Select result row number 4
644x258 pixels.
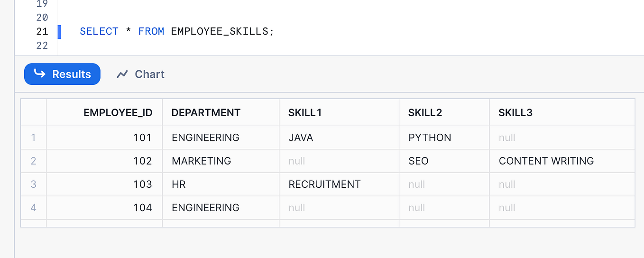tap(33, 207)
